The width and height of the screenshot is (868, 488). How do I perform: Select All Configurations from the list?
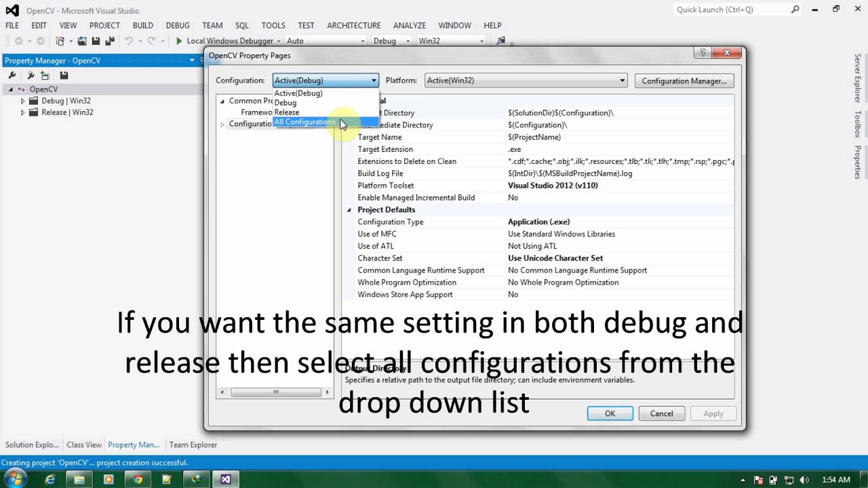tap(325, 122)
